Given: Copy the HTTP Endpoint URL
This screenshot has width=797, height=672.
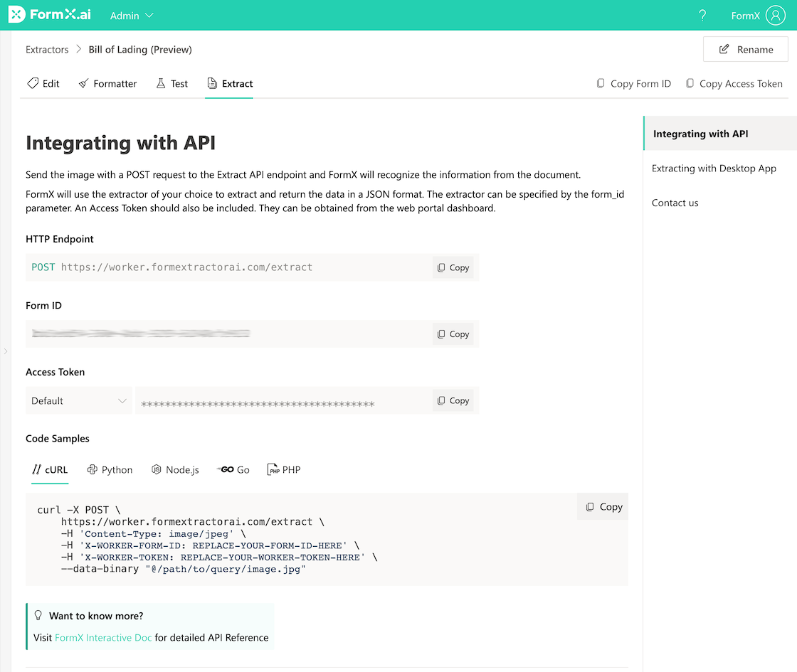Looking at the screenshot, I should [x=453, y=267].
